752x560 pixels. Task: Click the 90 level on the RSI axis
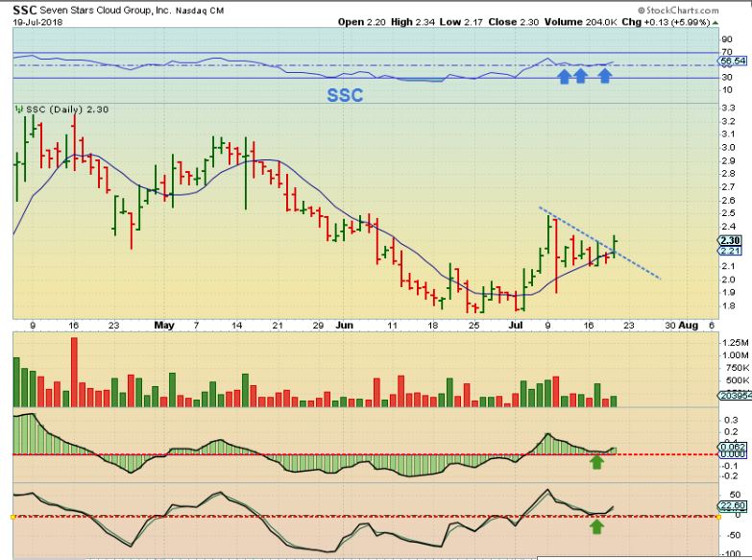[x=727, y=39]
